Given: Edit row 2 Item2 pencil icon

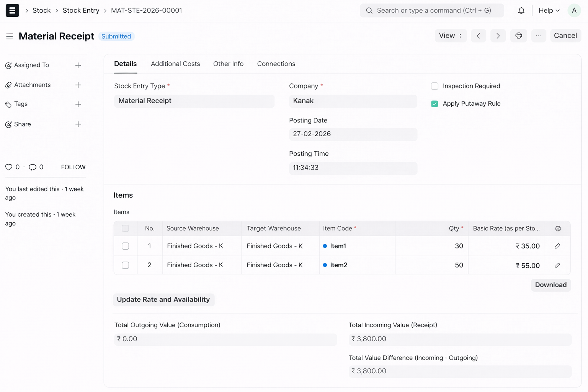Looking at the screenshot, I should (557, 265).
